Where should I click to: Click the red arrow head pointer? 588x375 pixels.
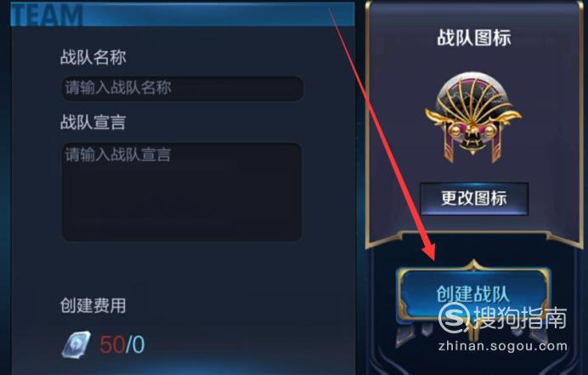pyautogui.click(x=428, y=251)
